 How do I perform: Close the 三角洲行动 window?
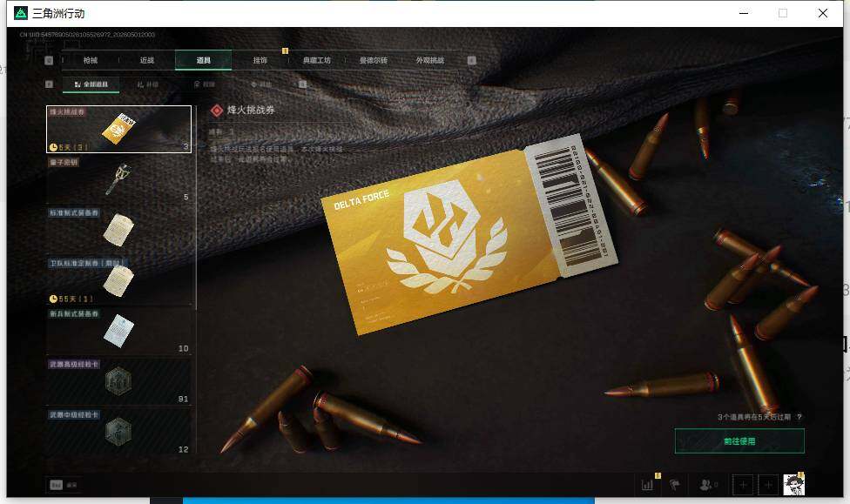(x=823, y=13)
